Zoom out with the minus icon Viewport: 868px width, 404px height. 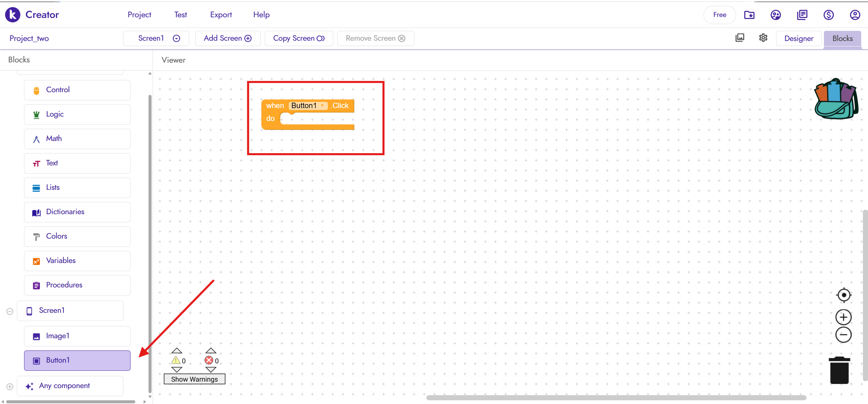844,335
